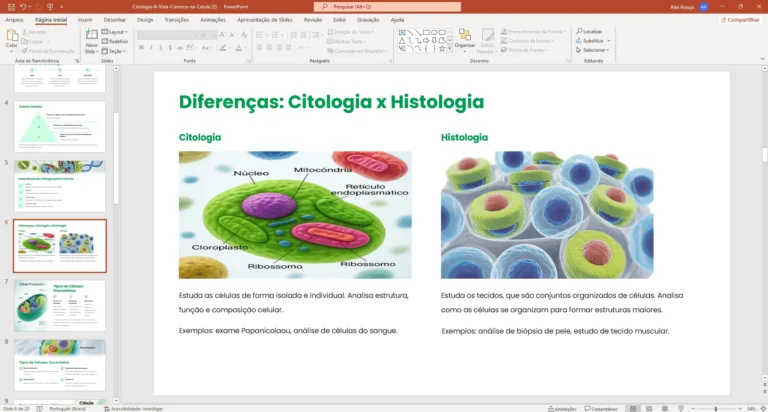Increase font size with the large A icon
The width and height of the screenshot is (768, 412).
(x=222, y=35)
